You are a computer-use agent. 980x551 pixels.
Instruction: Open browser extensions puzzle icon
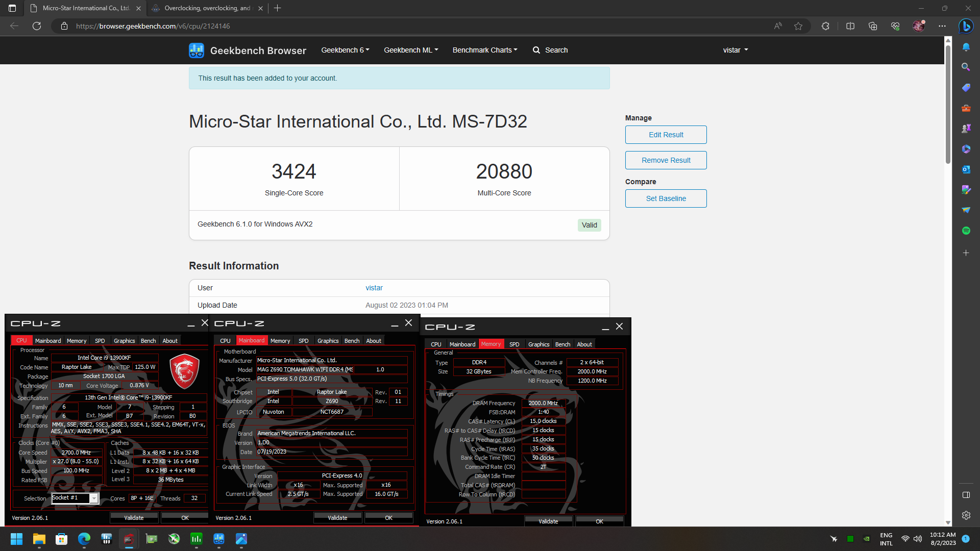pos(825,26)
